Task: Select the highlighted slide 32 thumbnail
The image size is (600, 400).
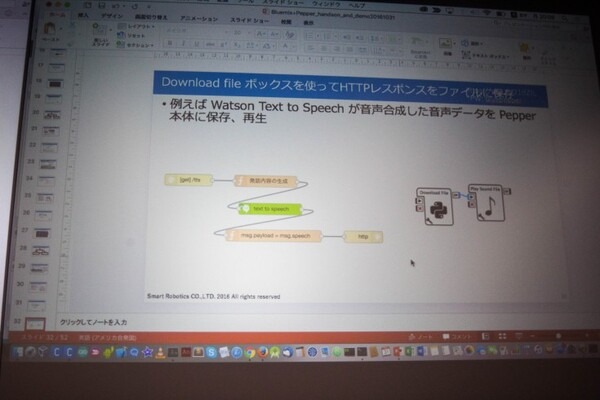Action: pyautogui.click(x=36, y=323)
